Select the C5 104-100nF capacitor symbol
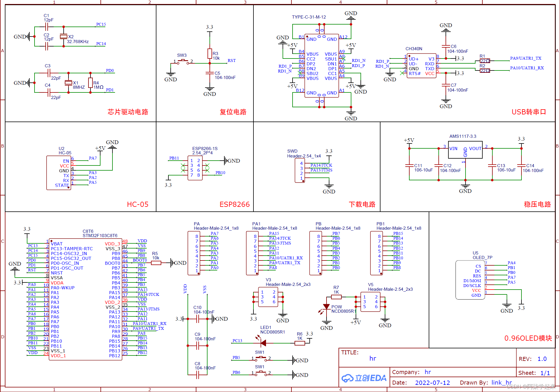Image resolution: width=560 pixels, height=392 pixels. coord(210,73)
